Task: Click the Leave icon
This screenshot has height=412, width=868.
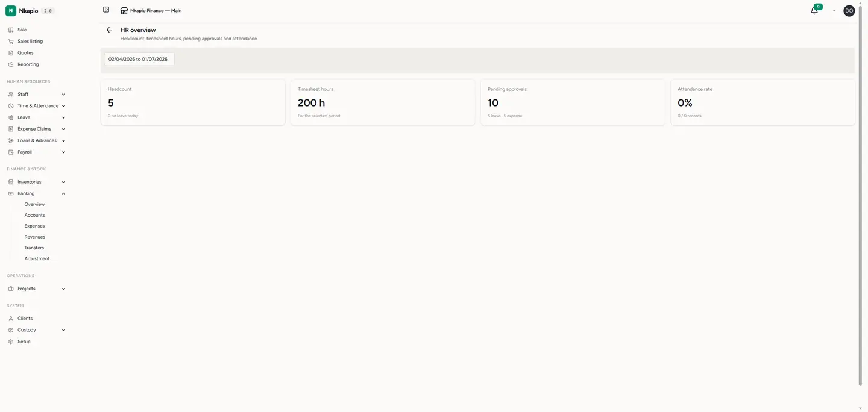Action: click(11, 117)
